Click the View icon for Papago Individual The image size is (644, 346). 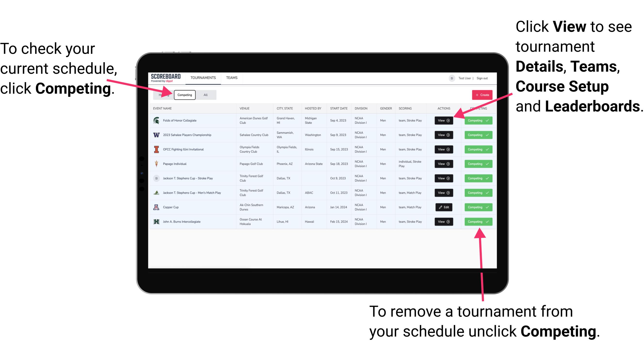(443, 164)
